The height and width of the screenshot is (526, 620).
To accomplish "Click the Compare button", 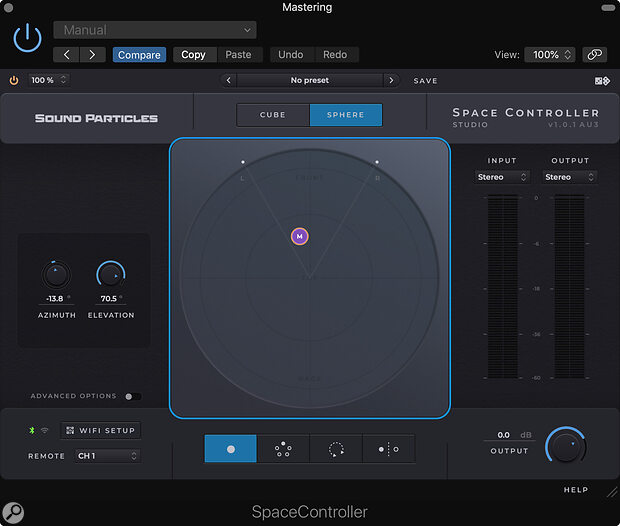I will tap(139, 55).
